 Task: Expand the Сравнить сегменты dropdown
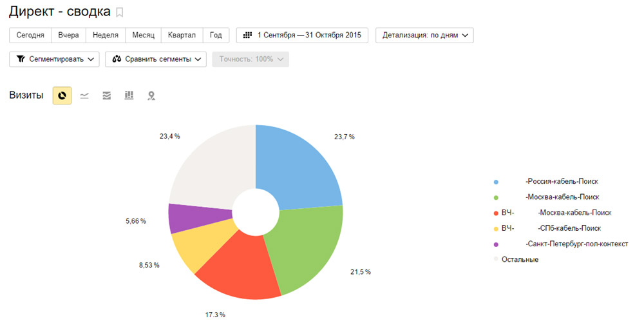155,59
